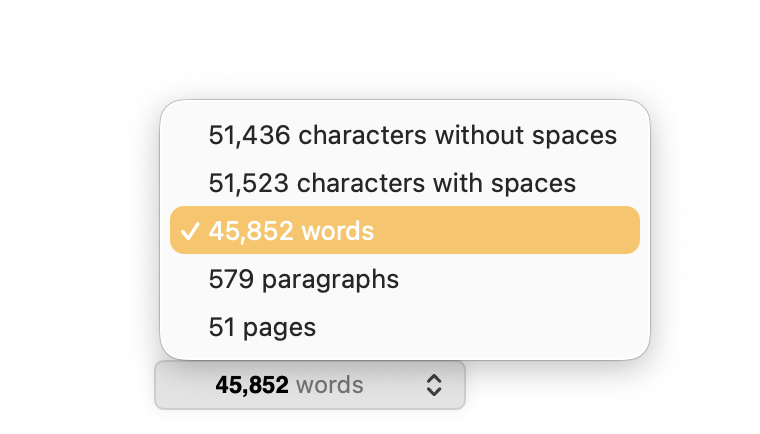Click the upward chevron arrow in the popup button
The image size is (760, 434).
(434, 379)
